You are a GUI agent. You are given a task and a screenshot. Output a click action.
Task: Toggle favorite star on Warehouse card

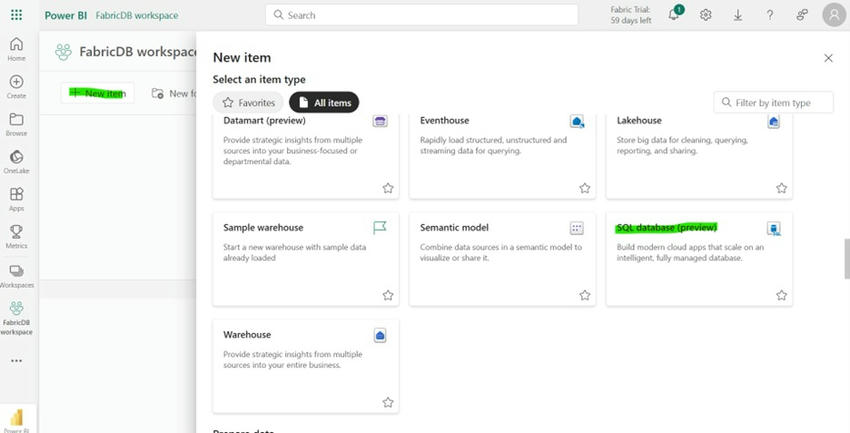click(x=388, y=402)
